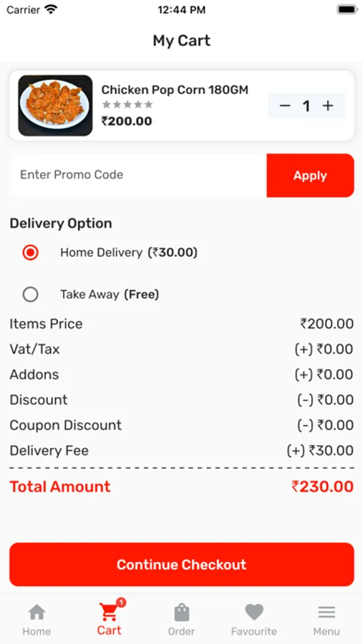Decrease Chicken Pop Corn quantity with minus
Image resolution: width=363 pixels, height=644 pixels.
(x=285, y=106)
